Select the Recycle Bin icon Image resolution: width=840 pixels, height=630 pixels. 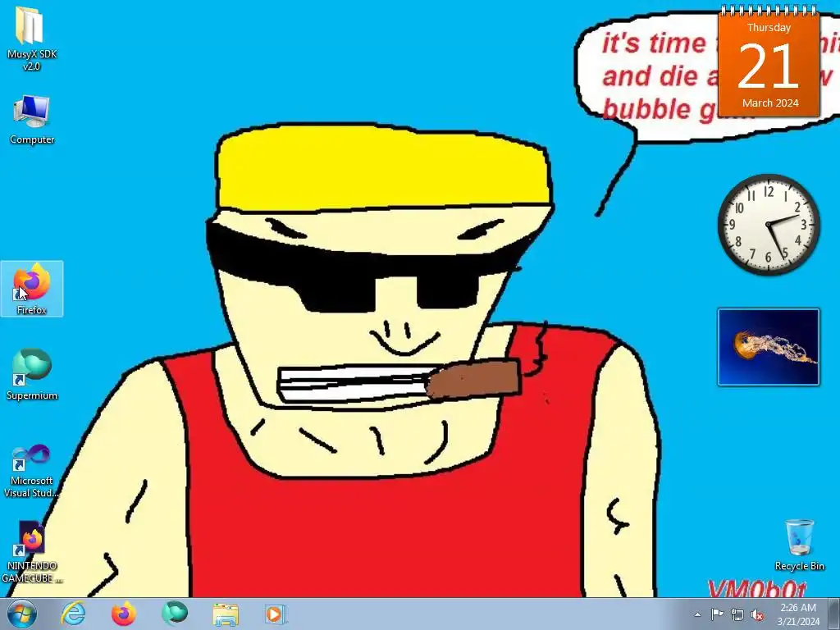point(799,545)
